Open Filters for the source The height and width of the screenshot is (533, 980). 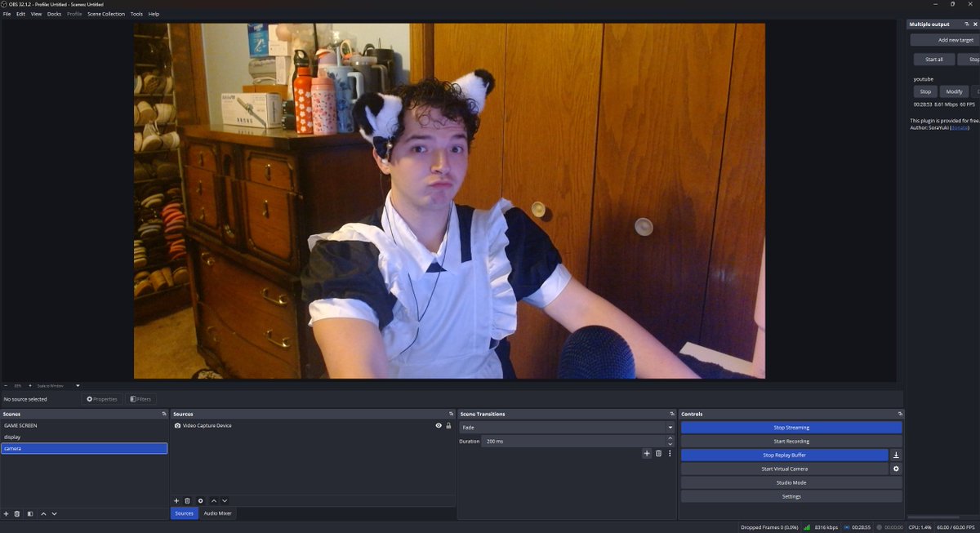(140, 399)
